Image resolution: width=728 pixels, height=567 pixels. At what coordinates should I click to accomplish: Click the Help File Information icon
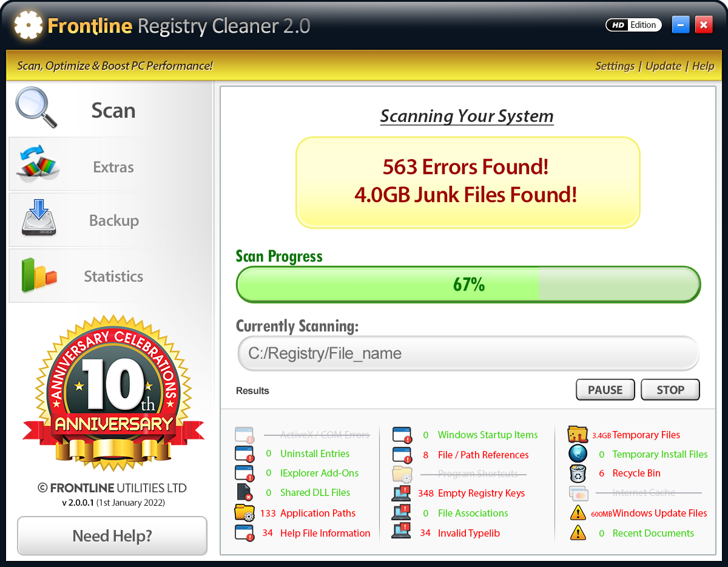[244, 533]
